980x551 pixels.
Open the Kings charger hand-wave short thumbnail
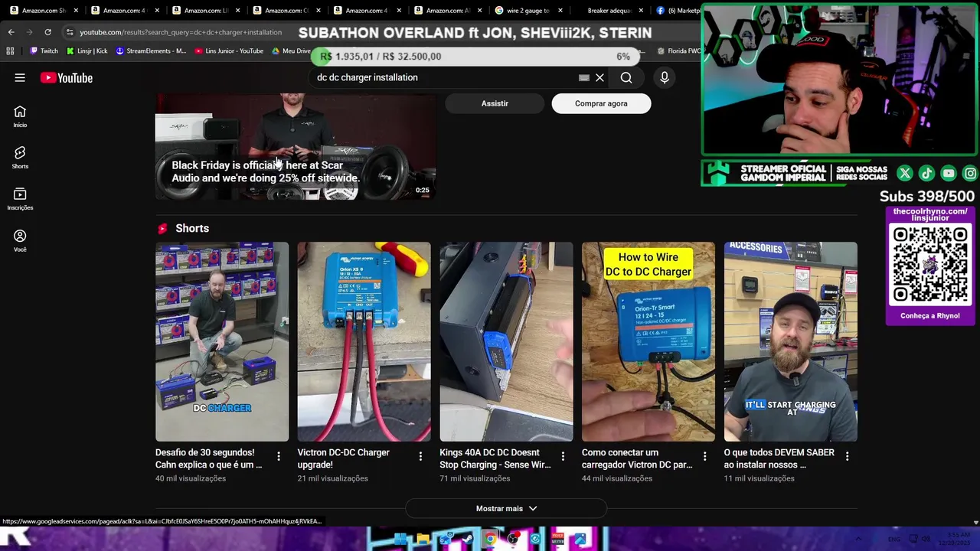506,341
